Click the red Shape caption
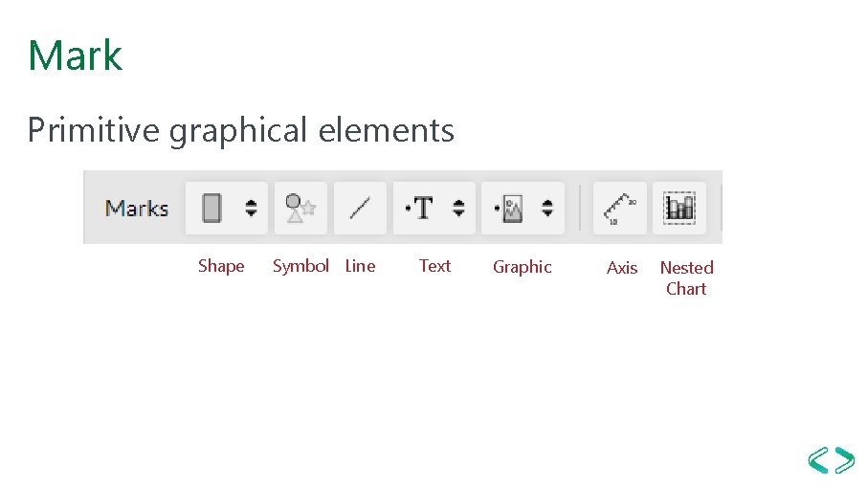 [221, 266]
